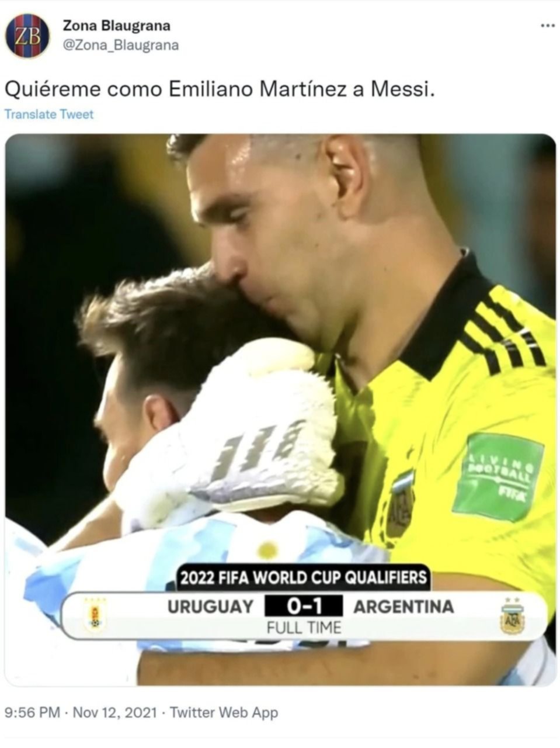Click the 9:56 PM timestamp
This screenshot has height=748, width=560.
[32, 713]
